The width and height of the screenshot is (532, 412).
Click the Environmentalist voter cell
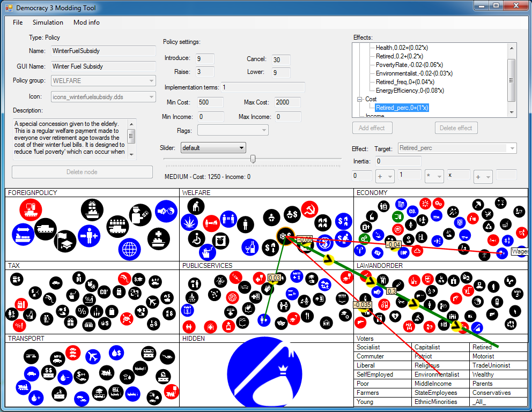point(441,374)
